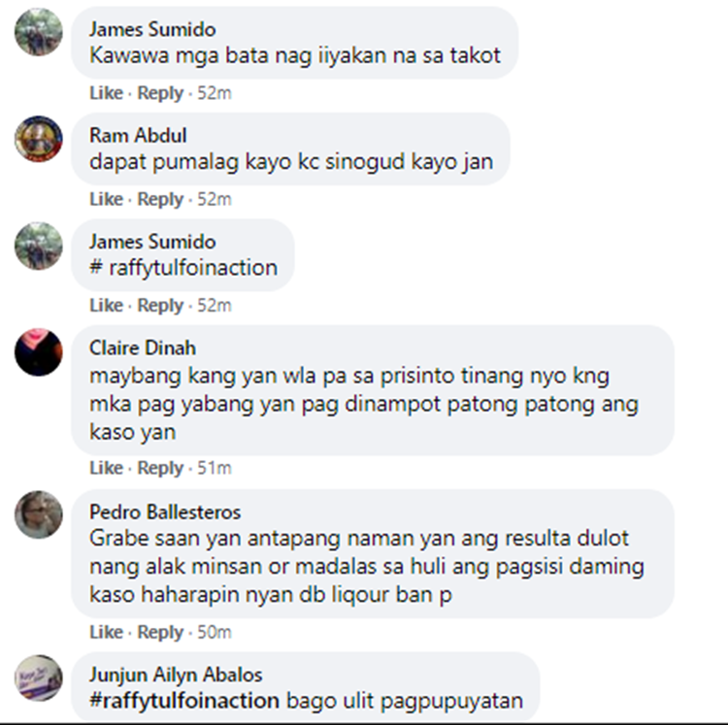Like the 'Kawawa mga bata' comment
Viewport: 728px width, 725px height.
click(107, 93)
